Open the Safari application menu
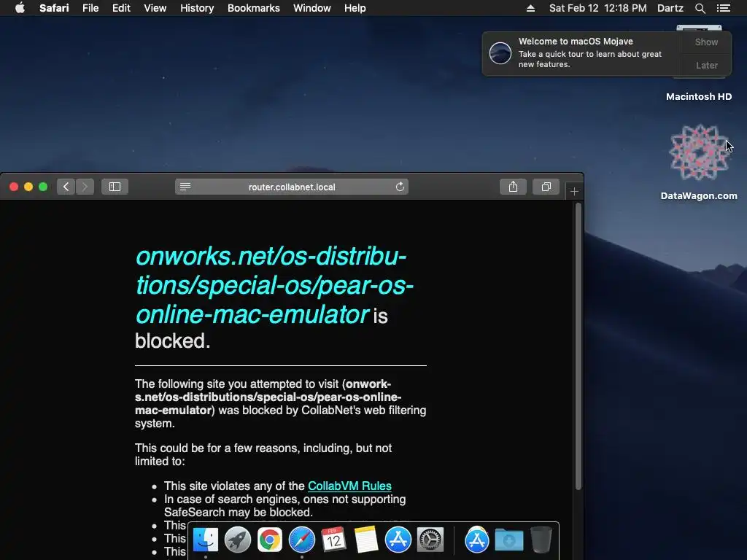Viewport: 747px width, 560px height. tap(54, 8)
